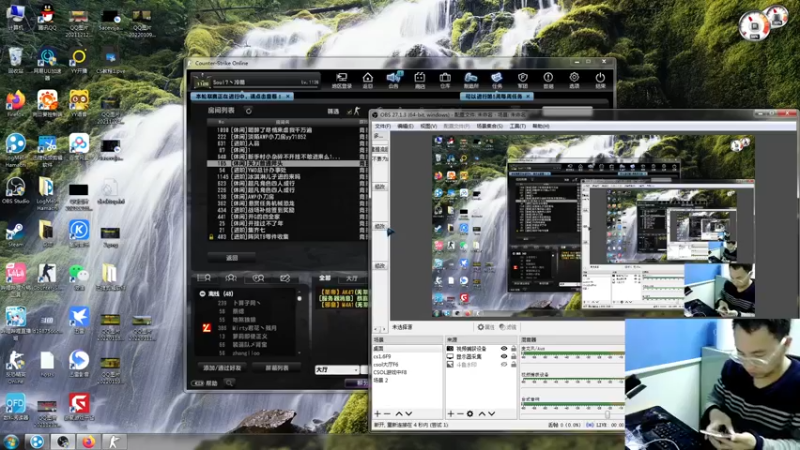Open OBS 编辑(E) menu
Viewport: 800px width, 450px height.
405,126
